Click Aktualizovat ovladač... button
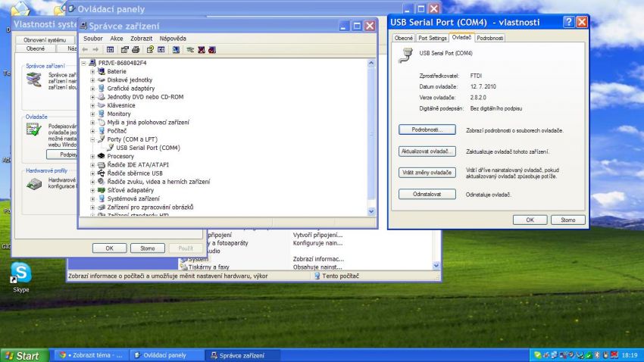 427,151
